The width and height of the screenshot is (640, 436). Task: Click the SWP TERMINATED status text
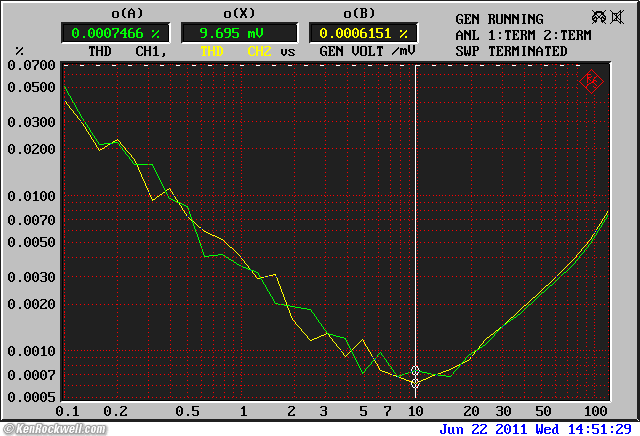[x=511, y=51]
